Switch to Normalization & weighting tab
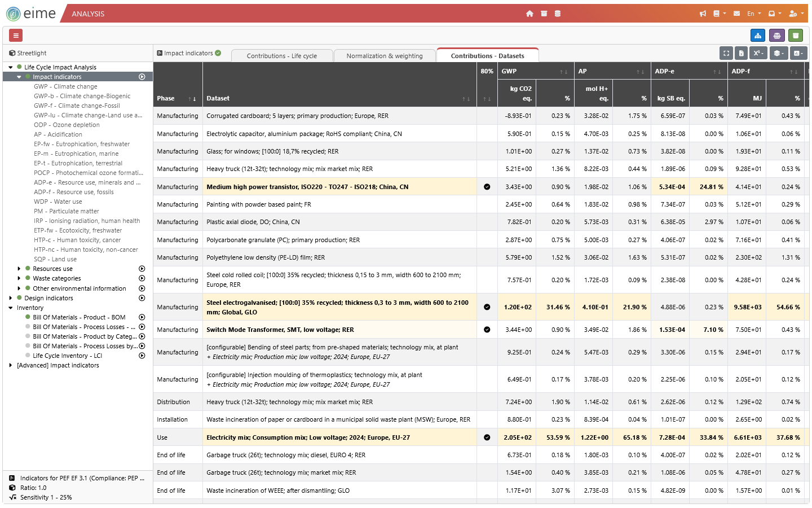 [385, 55]
